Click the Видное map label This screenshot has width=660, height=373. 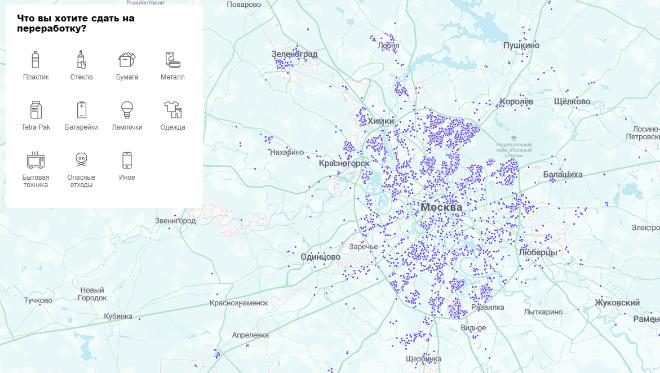click(x=474, y=328)
